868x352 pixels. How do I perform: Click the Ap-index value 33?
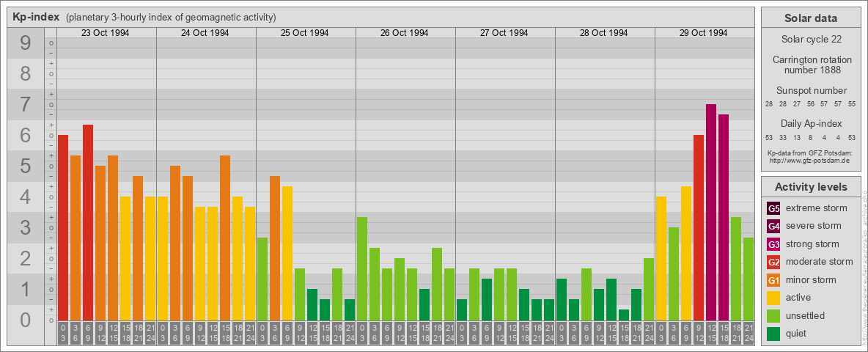point(783,137)
